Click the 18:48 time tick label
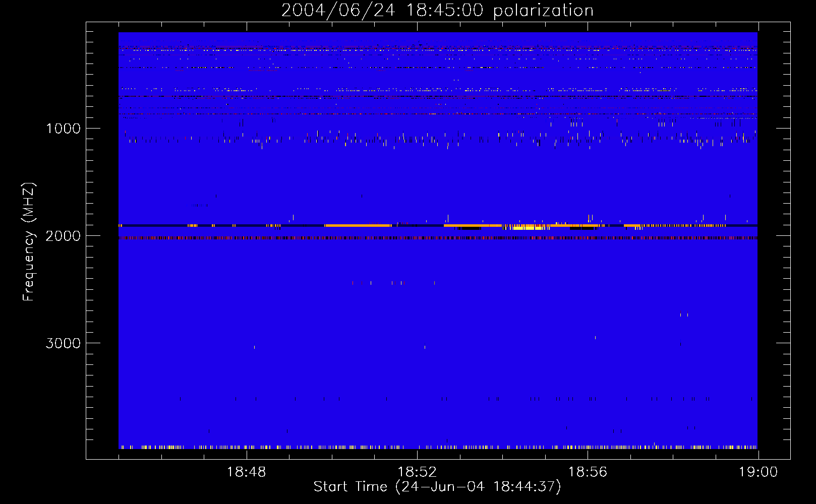 (246, 472)
